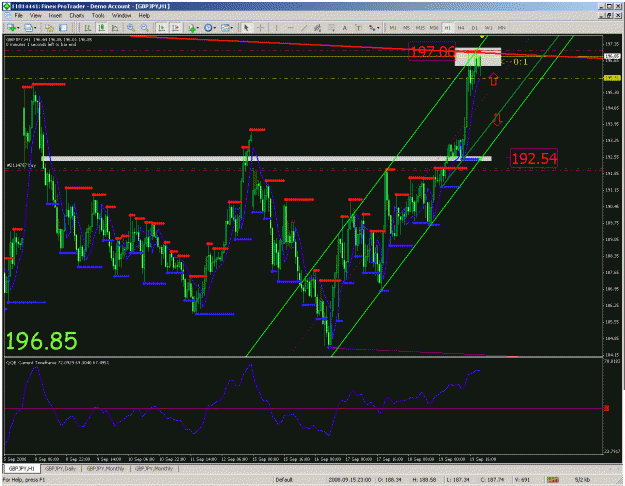Switch chart to D1 timeframe
The image size is (625, 486).
click(x=474, y=28)
